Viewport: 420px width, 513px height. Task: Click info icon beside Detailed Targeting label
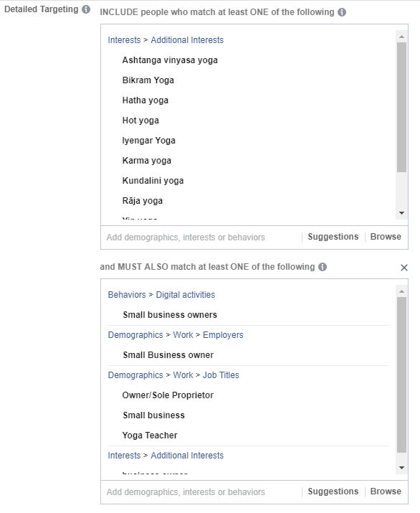click(86, 9)
